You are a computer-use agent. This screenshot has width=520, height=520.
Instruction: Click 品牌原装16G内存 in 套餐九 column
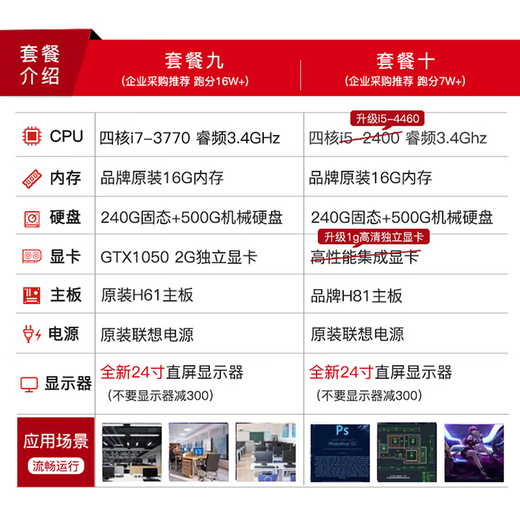(x=162, y=178)
